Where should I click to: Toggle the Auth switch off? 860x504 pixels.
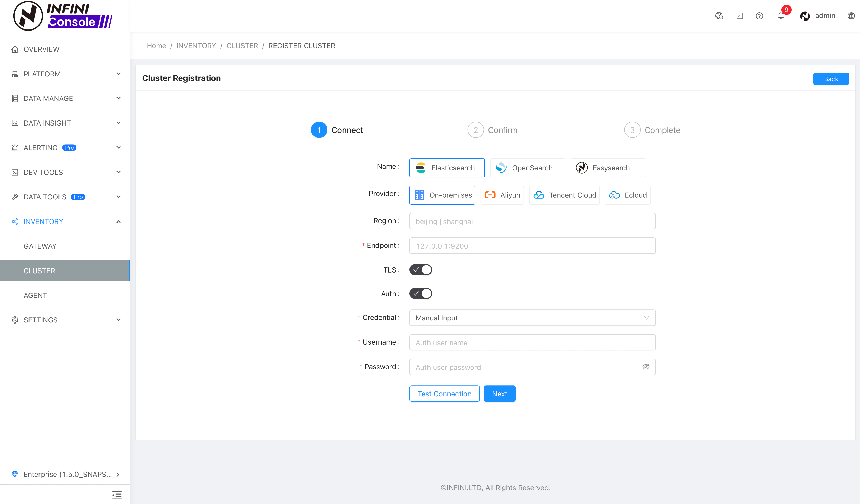pyautogui.click(x=421, y=293)
